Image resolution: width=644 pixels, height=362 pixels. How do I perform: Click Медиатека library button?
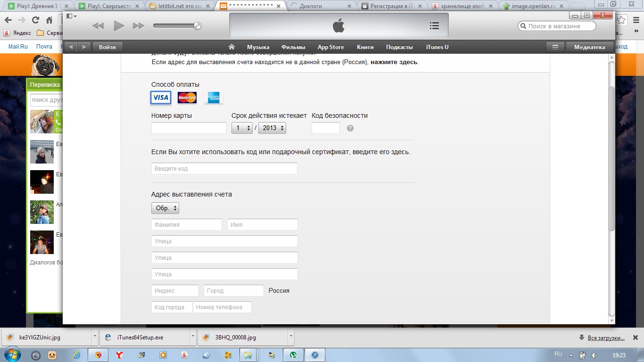tap(589, 47)
